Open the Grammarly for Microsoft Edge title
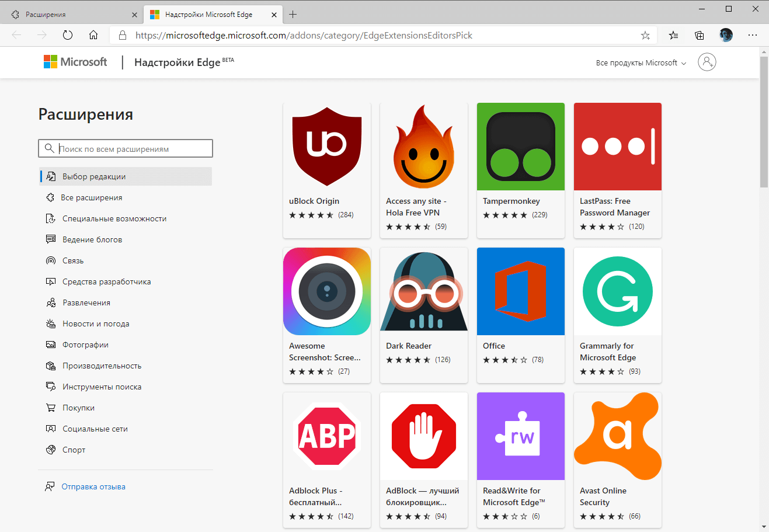This screenshot has height=532, width=769. 608,352
